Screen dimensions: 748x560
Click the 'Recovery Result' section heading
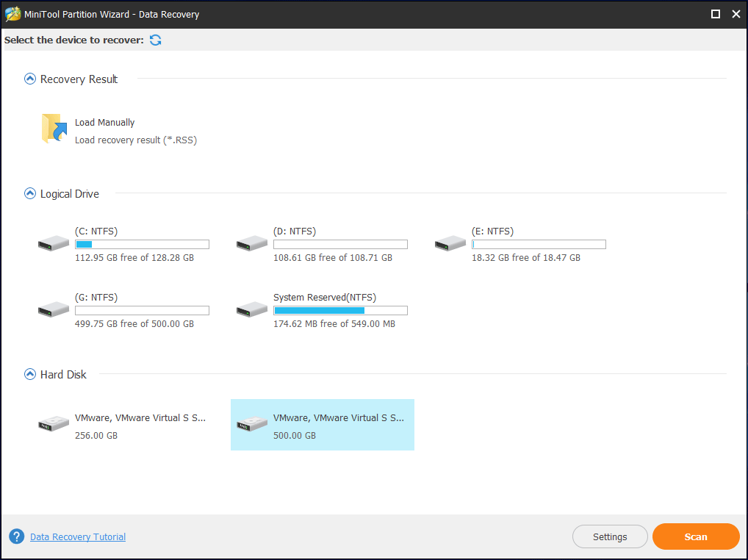[79, 79]
